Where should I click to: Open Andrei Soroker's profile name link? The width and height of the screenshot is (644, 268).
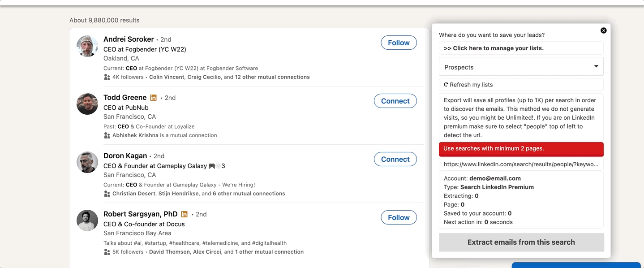[x=129, y=39]
